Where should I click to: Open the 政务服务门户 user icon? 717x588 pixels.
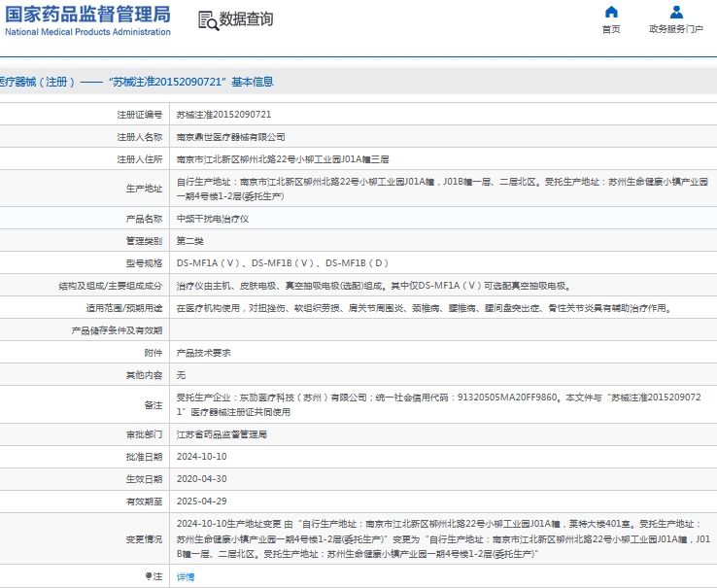[x=676, y=12]
